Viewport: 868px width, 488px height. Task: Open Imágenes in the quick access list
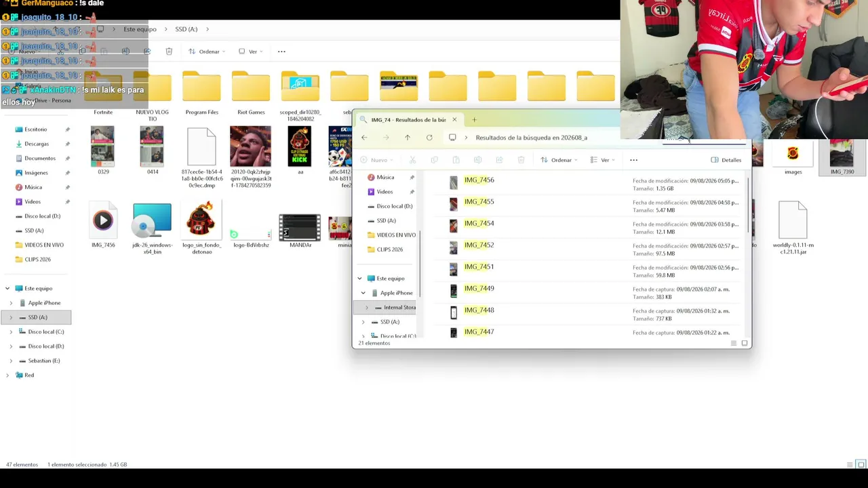point(36,173)
